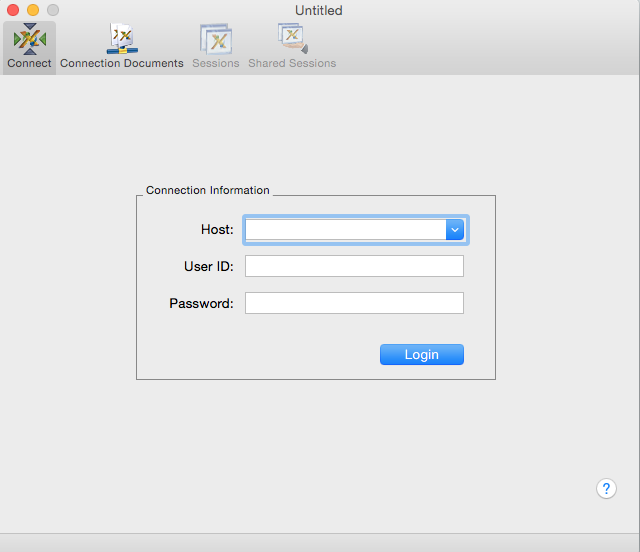Click the Host: label
The width and height of the screenshot is (640, 552).
pos(217,229)
